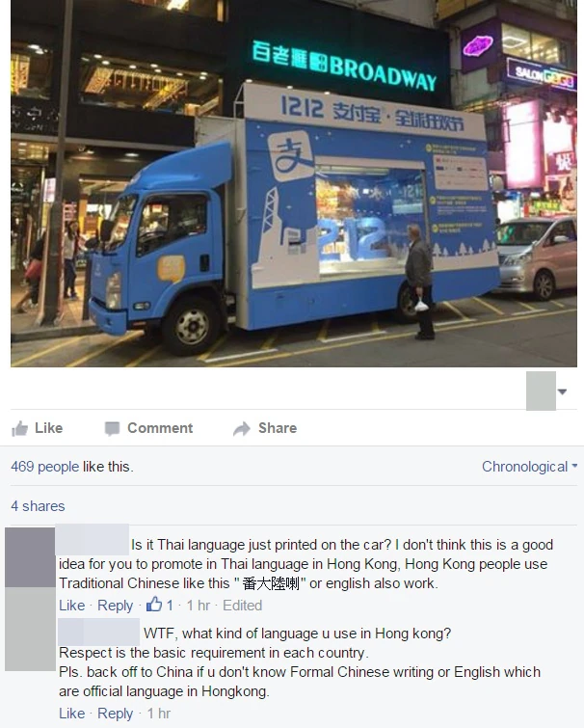Click the Comment speech bubble icon
584x728 pixels.
click(x=112, y=428)
